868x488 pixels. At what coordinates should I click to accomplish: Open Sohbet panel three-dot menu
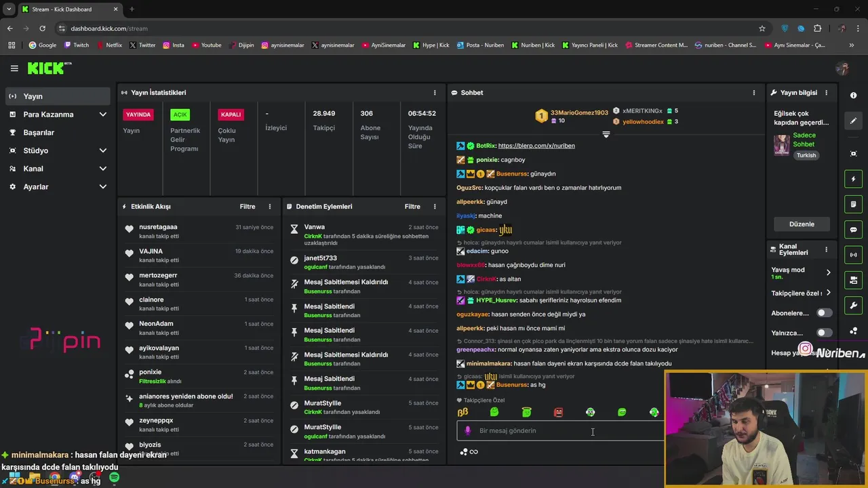(x=753, y=93)
